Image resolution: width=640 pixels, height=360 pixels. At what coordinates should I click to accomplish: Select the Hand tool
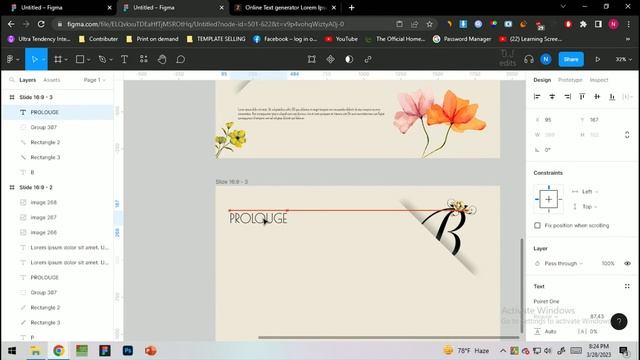tap(162, 60)
